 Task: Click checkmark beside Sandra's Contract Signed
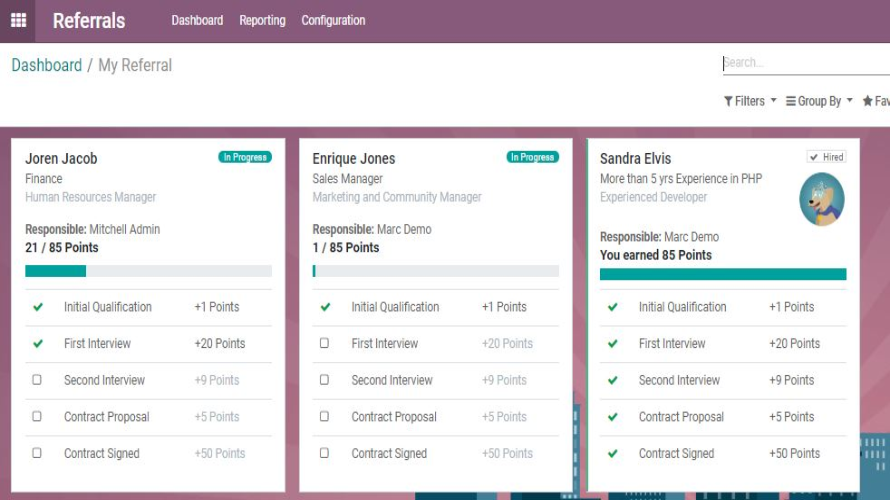612,454
